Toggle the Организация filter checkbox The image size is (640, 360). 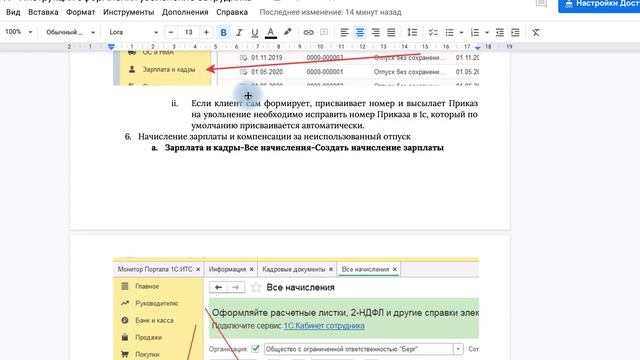(256, 349)
